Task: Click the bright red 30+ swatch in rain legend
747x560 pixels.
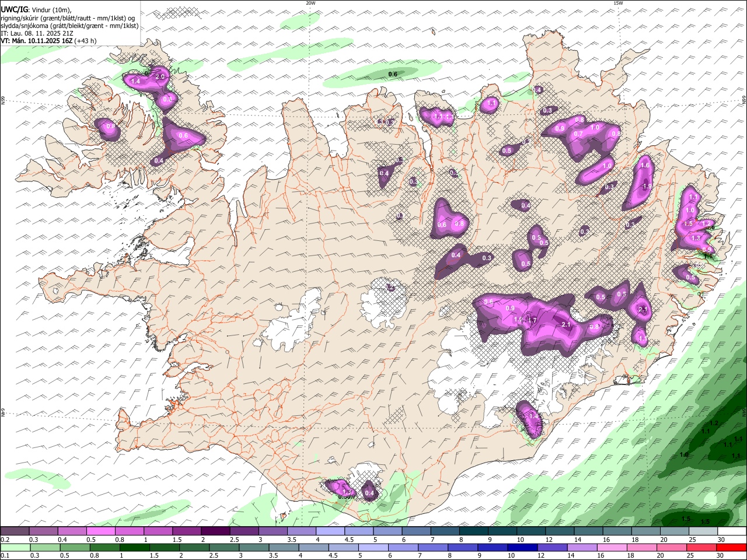Action: click(x=731, y=548)
